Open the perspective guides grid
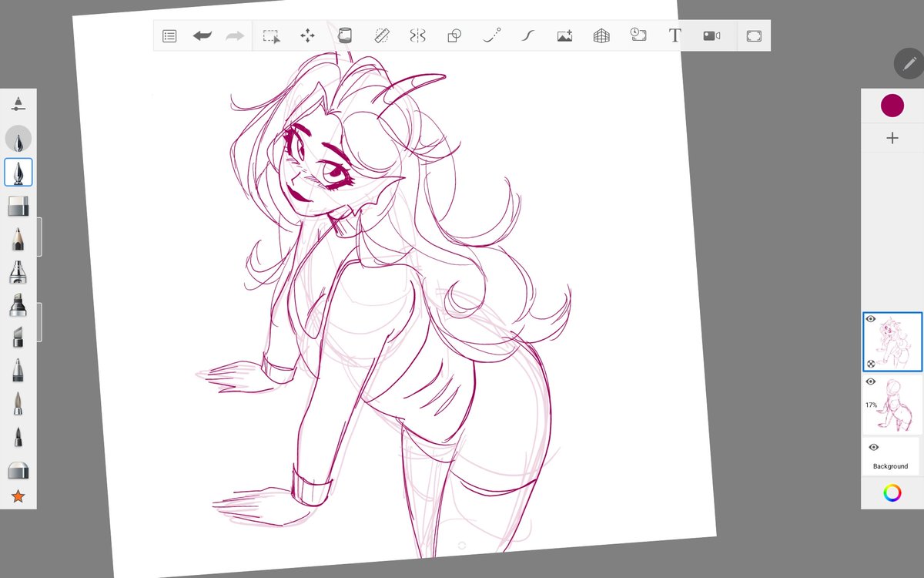 pyautogui.click(x=601, y=35)
